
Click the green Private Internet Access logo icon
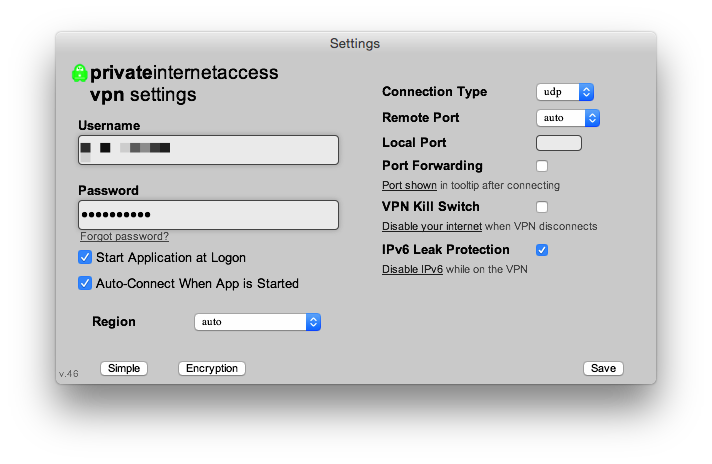tap(79, 73)
